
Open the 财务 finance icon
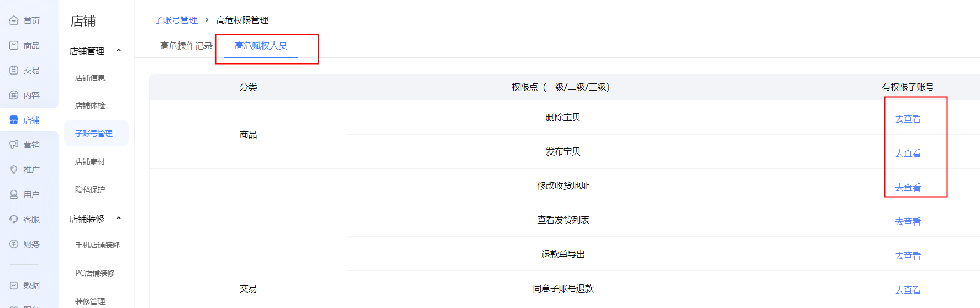point(14,244)
